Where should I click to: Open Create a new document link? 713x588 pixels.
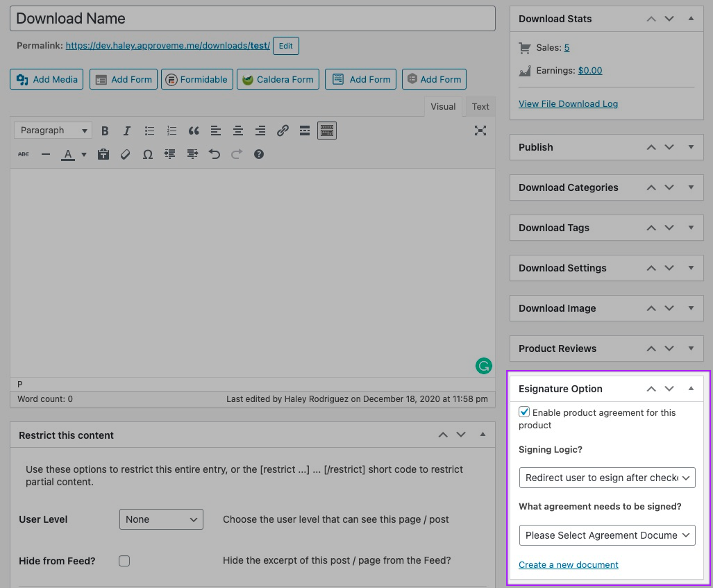[568, 564]
